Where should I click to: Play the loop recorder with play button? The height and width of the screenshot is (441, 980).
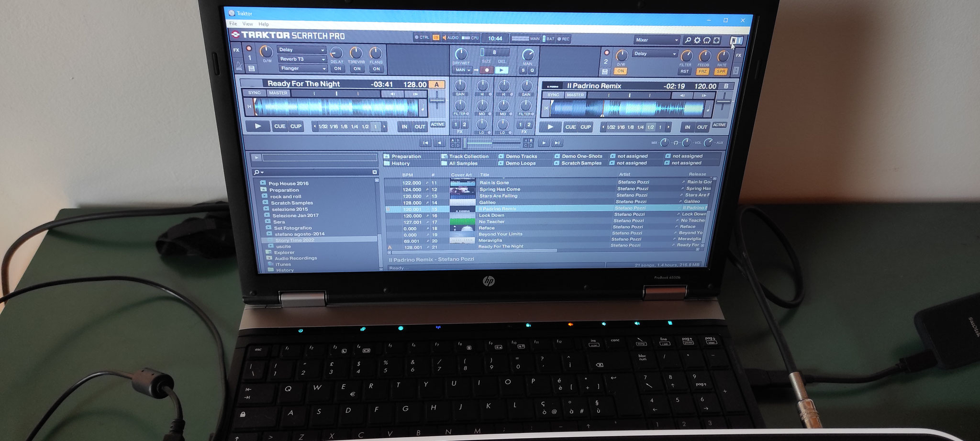click(501, 70)
